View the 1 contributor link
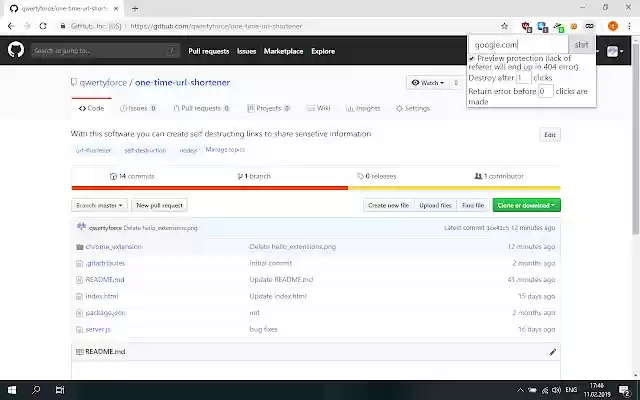Screen dimensions: 640x400 (x=499, y=176)
